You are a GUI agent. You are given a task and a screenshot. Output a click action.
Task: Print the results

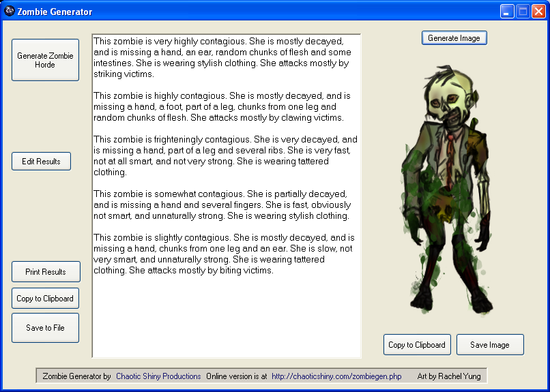coord(46,271)
